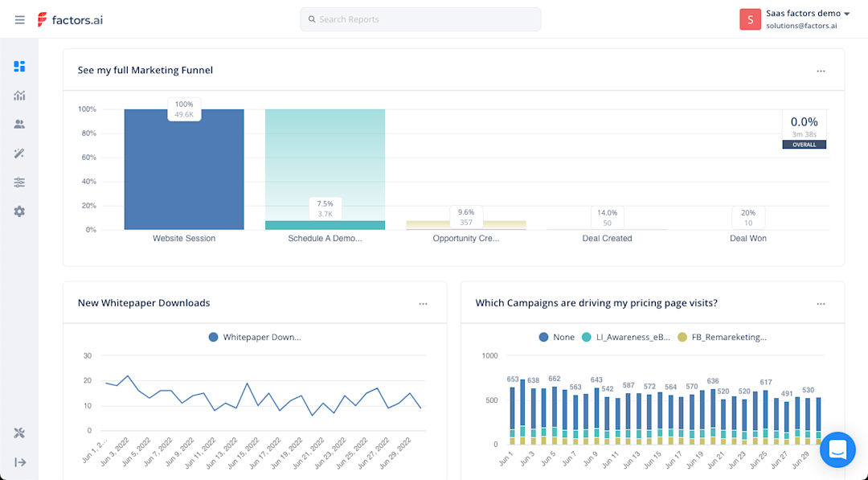Toggle the LI_Awareness series legend item
Viewport: 868px width, 480px height.
(626, 337)
